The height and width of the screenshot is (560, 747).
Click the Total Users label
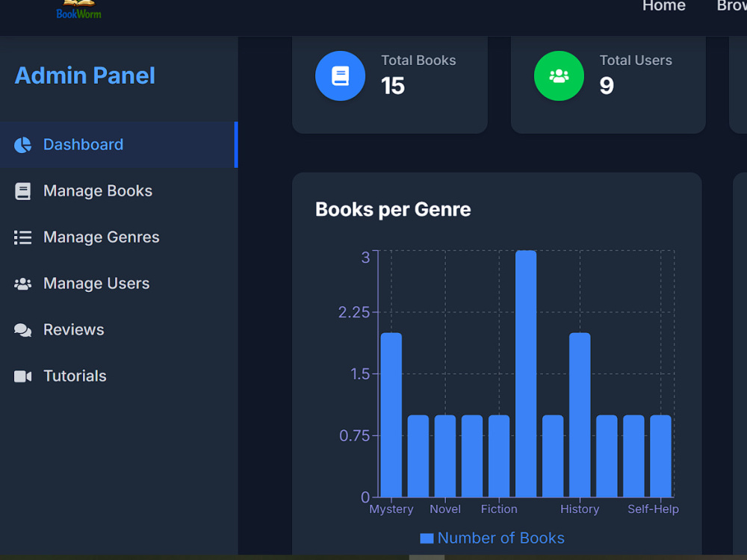pos(636,60)
